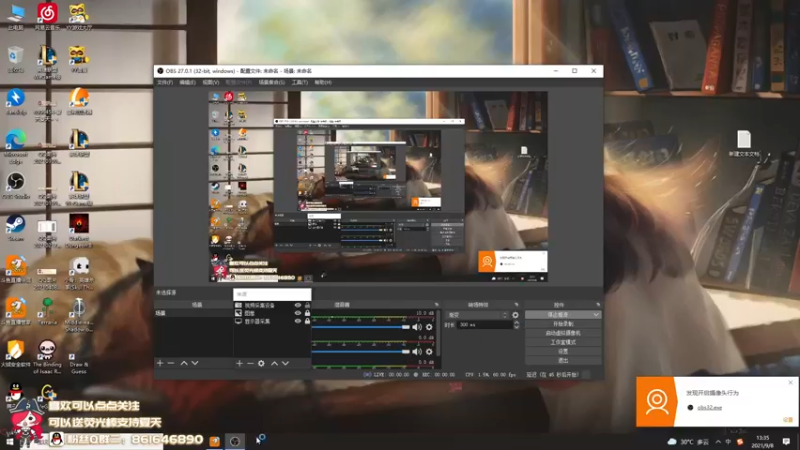The width and height of the screenshot is (800, 450).
Task: Click the 工作室模式 button
Action: pos(563,342)
